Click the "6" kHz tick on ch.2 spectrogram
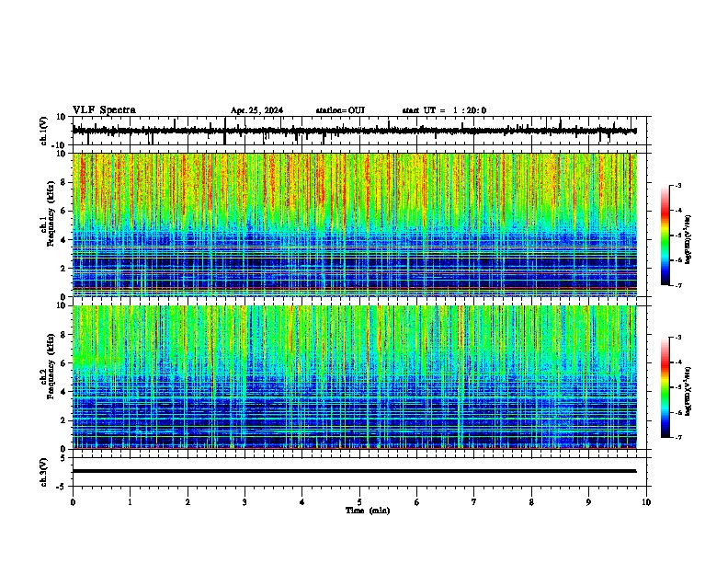Viewport: 728px width, 563px height. pyautogui.click(x=63, y=363)
